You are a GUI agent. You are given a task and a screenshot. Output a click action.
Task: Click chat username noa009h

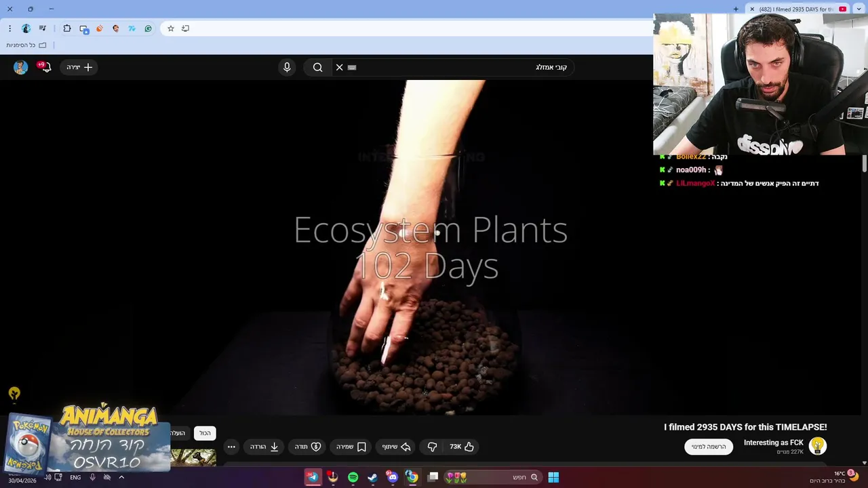pos(691,169)
